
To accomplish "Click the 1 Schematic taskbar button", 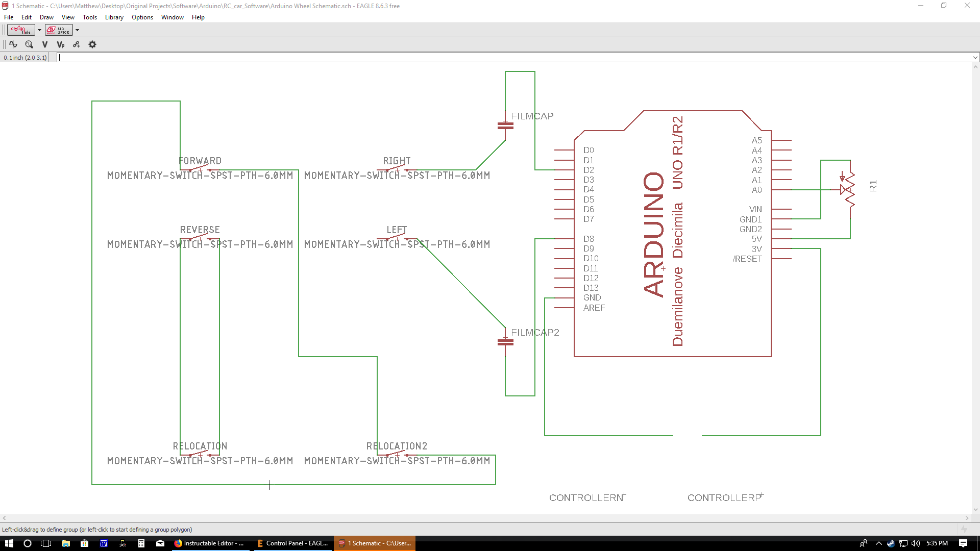I will pos(375,543).
